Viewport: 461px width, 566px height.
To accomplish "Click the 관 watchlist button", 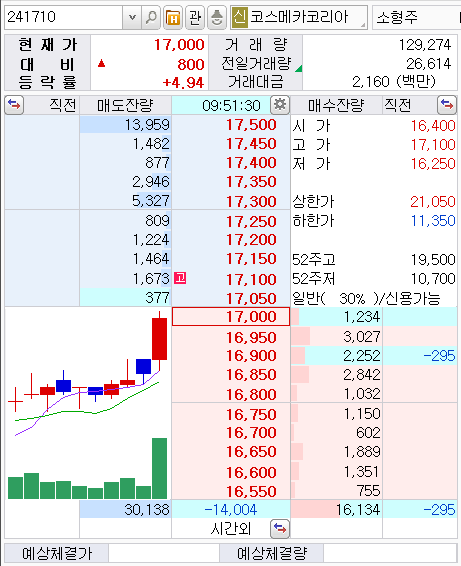I will pyautogui.click(x=195, y=17).
